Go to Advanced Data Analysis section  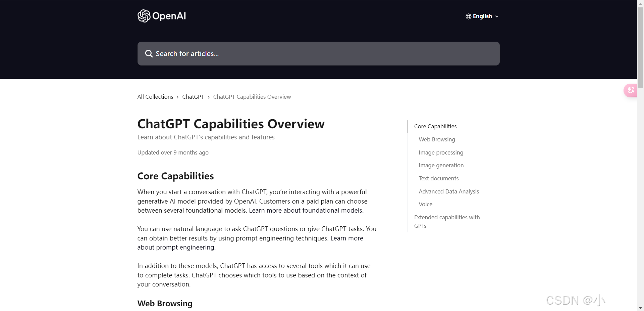coord(449,191)
